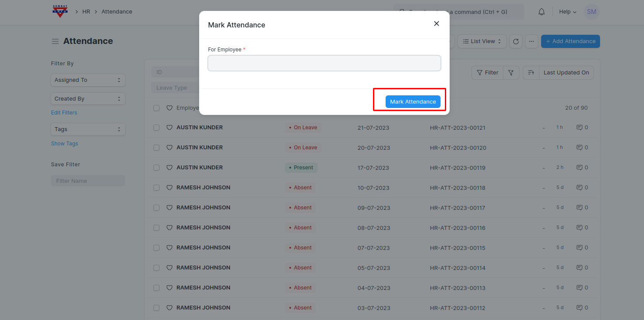
Task: Open the Created By dropdown
Action: click(x=88, y=99)
